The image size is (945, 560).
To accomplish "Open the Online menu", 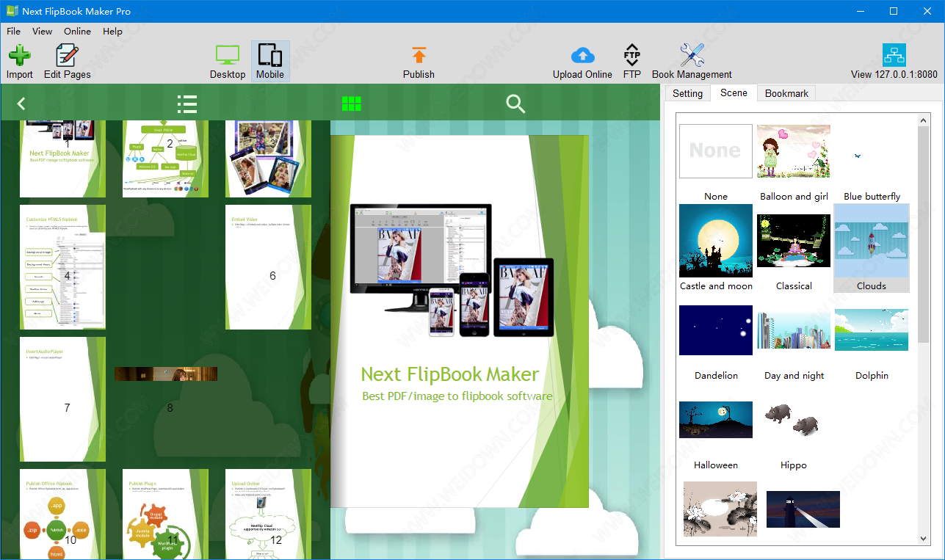I will tap(77, 31).
